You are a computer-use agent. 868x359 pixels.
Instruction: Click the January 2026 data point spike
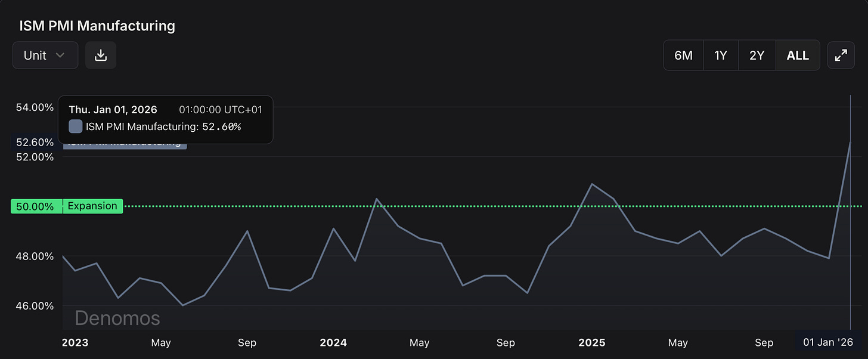tap(851, 143)
